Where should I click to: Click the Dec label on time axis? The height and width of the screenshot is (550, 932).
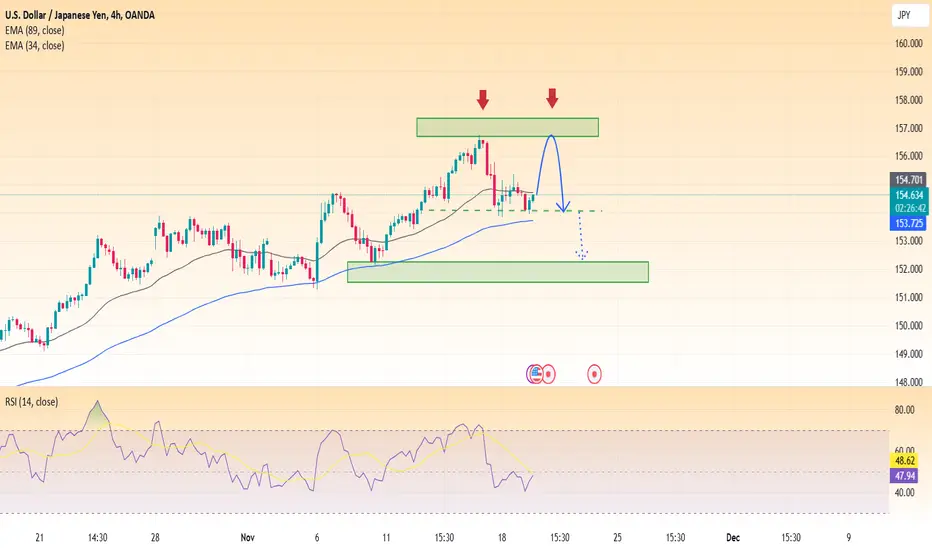[733, 538]
